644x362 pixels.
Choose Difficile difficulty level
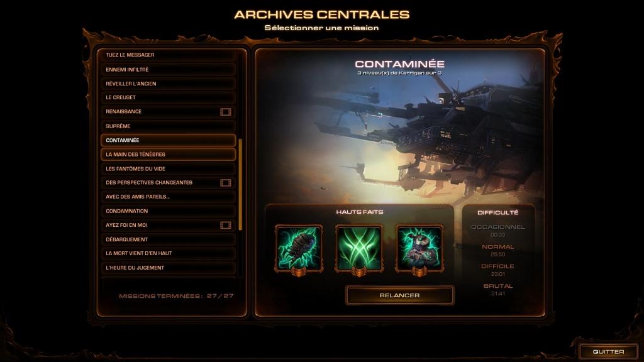click(498, 266)
